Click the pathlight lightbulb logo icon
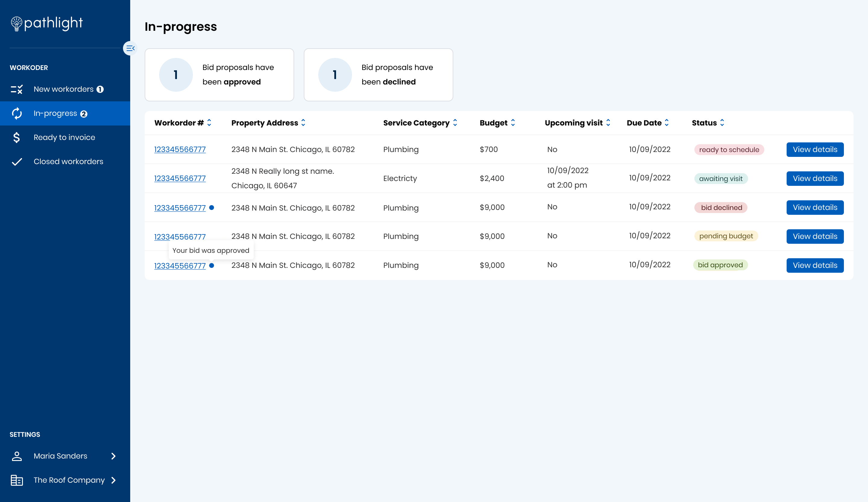This screenshot has height=502, width=868. tap(16, 24)
